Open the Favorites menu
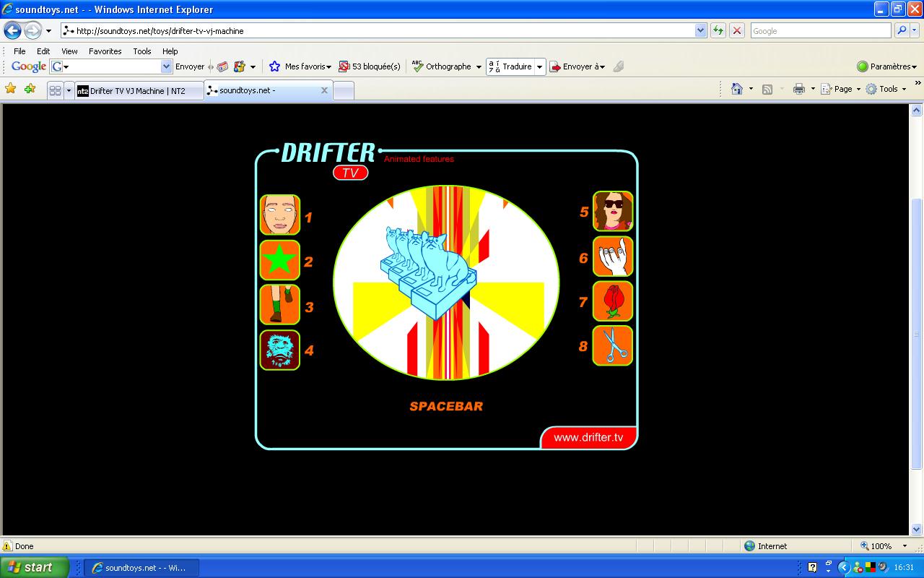The width and height of the screenshot is (924, 578). [x=105, y=51]
